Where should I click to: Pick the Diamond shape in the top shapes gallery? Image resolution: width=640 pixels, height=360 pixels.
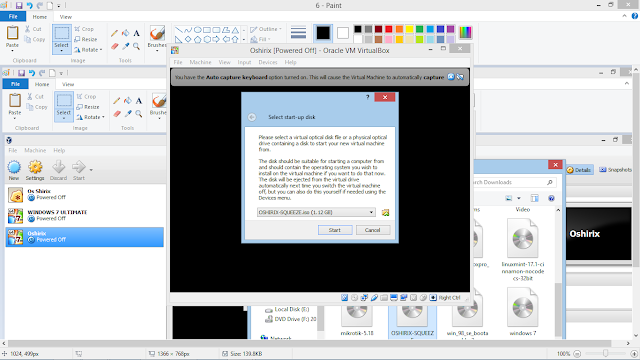point(188,39)
